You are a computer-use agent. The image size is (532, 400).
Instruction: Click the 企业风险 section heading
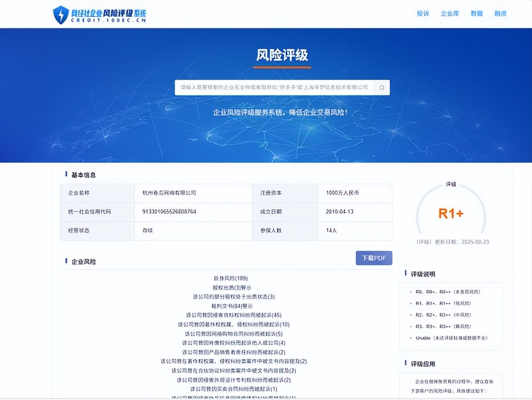83,262
